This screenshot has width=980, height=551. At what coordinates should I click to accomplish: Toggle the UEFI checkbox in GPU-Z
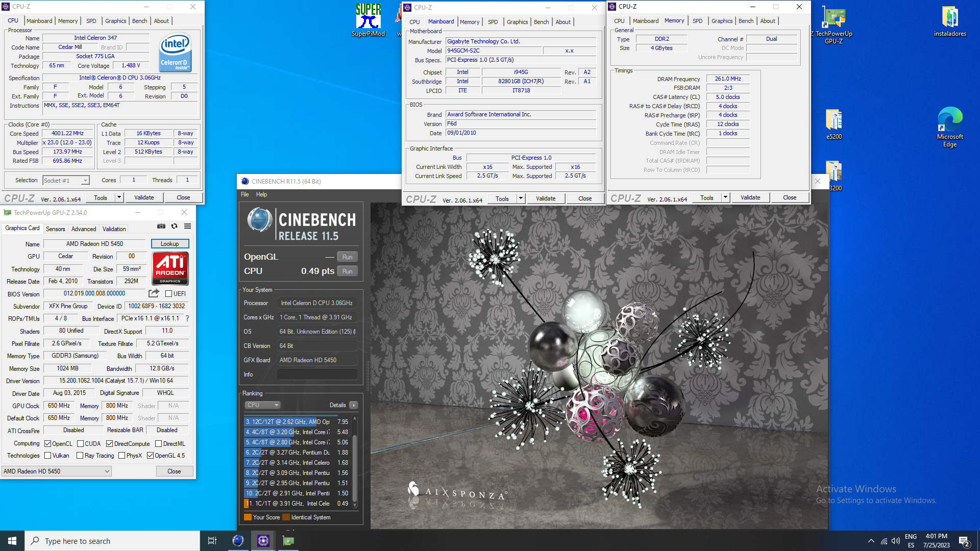pyautogui.click(x=168, y=294)
